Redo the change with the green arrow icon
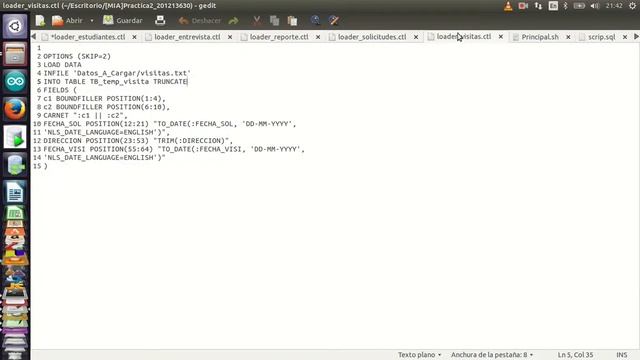The height and width of the screenshot is (360, 640). 233,20
